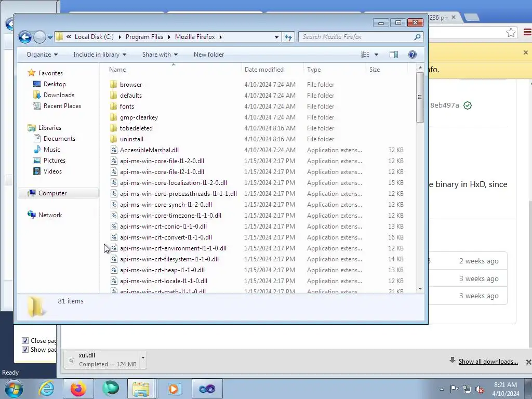532x399 pixels.
Task: Show the preview pane
Action: coord(394,55)
